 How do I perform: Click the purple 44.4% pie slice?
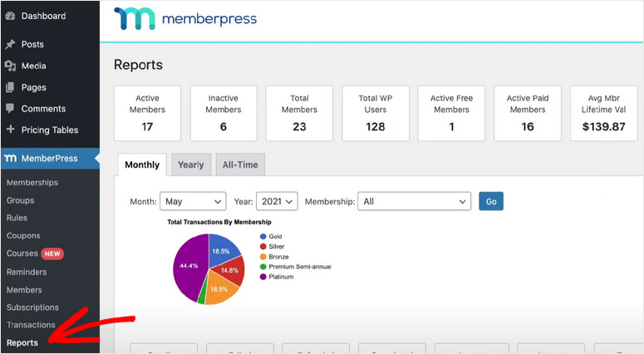(x=189, y=266)
